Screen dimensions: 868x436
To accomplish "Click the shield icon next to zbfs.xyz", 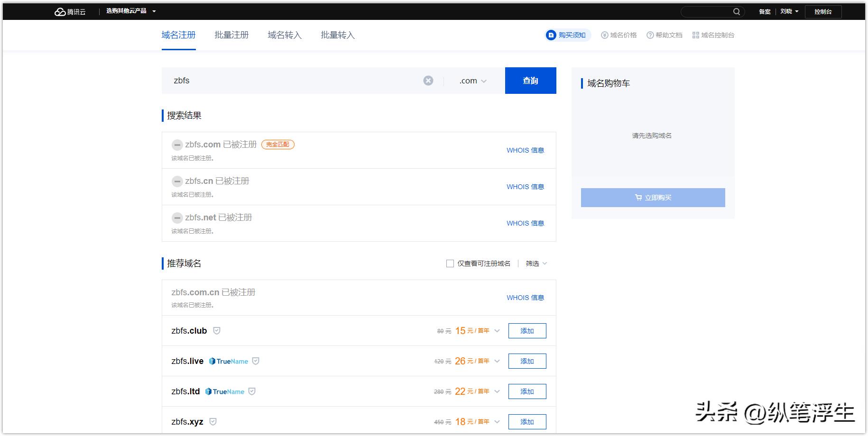I will [212, 421].
